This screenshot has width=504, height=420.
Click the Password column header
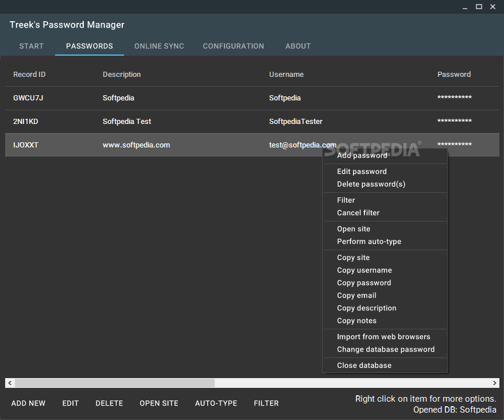pos(454,75)
